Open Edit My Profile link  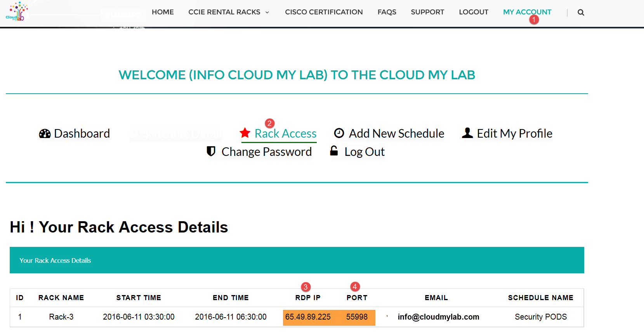point(514,134)
